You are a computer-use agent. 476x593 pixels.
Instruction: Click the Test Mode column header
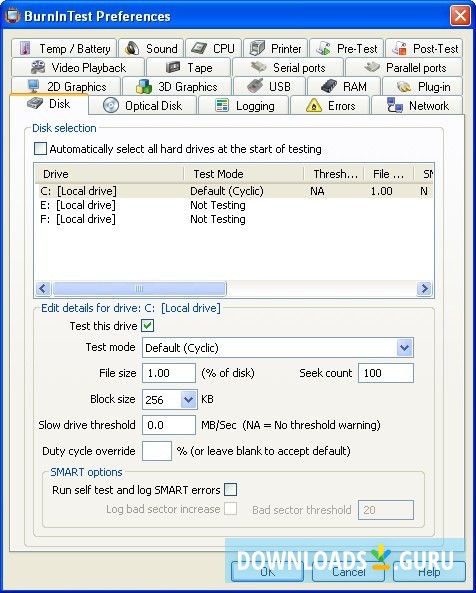[243, 174]
